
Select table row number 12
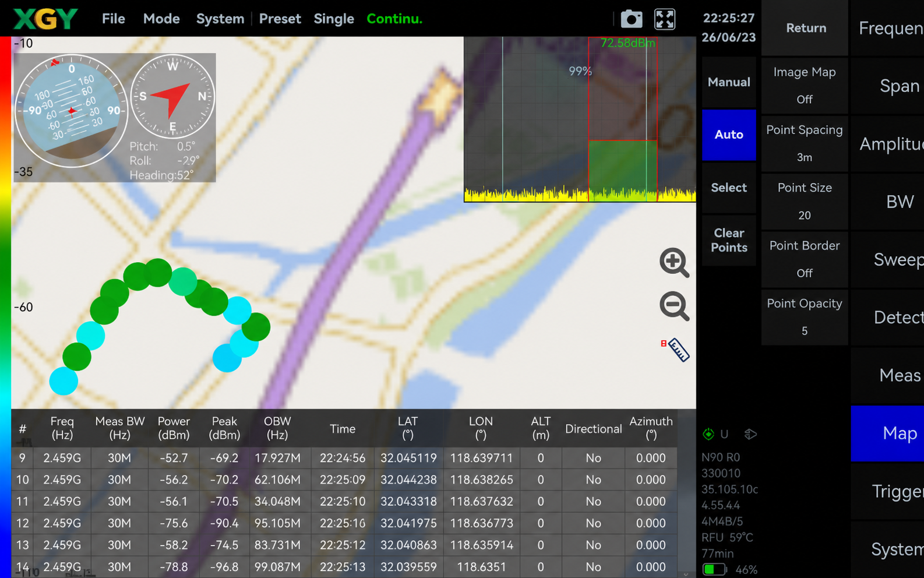click(344, 523)
